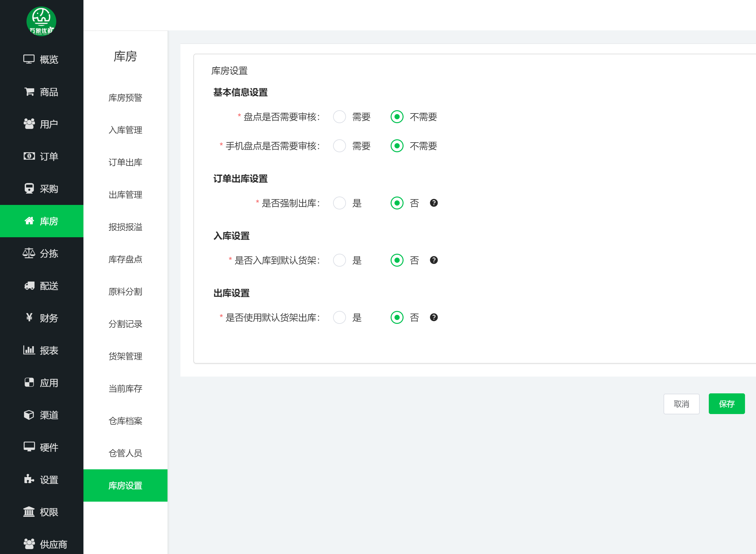Open the 概览 monitor icon
Image resolution: width=756 pixels, height=554 pixels.
(29, 59)
